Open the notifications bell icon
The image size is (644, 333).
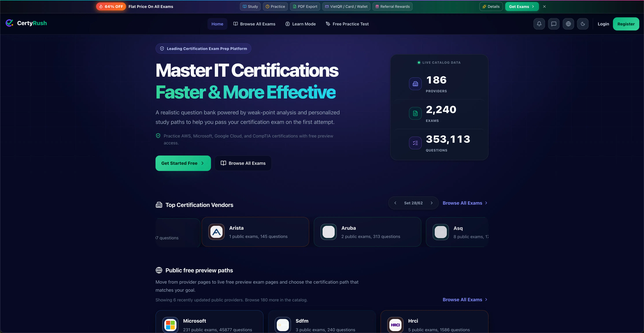pos(539,24)
